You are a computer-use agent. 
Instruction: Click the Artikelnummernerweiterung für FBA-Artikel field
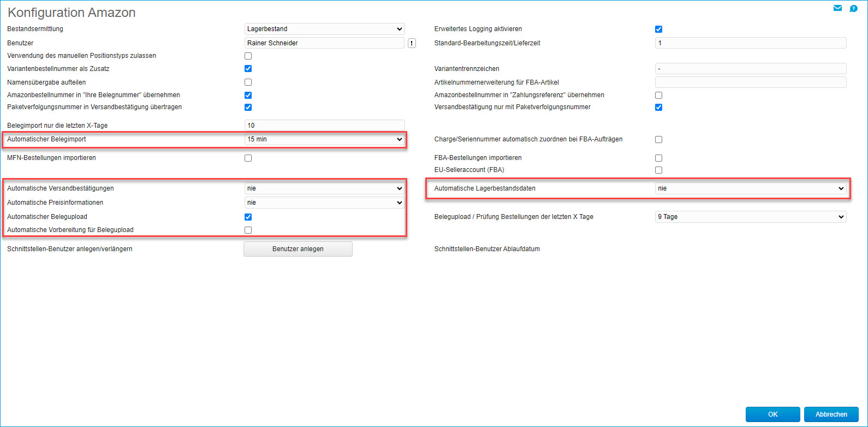(751, 82)
